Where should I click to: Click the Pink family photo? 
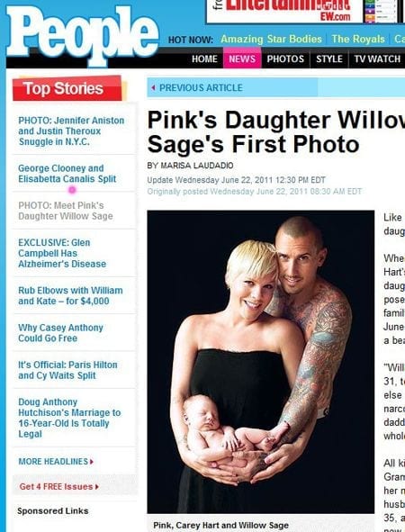click(x=260, y=362)
